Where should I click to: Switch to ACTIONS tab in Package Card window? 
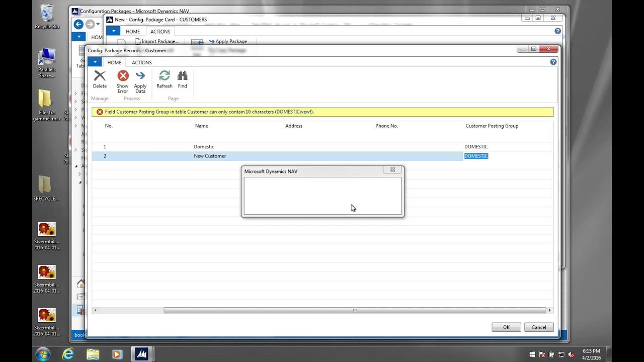[160, 31]
